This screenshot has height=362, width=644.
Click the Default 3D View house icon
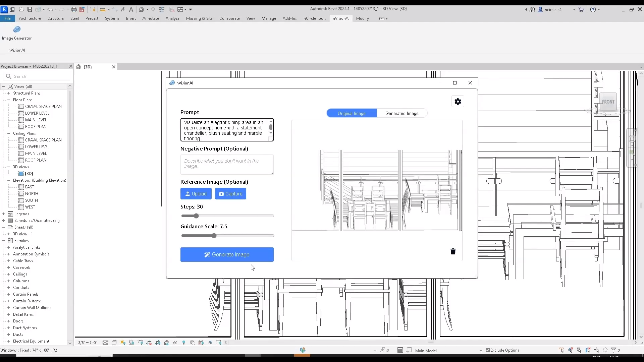(142, 9)
